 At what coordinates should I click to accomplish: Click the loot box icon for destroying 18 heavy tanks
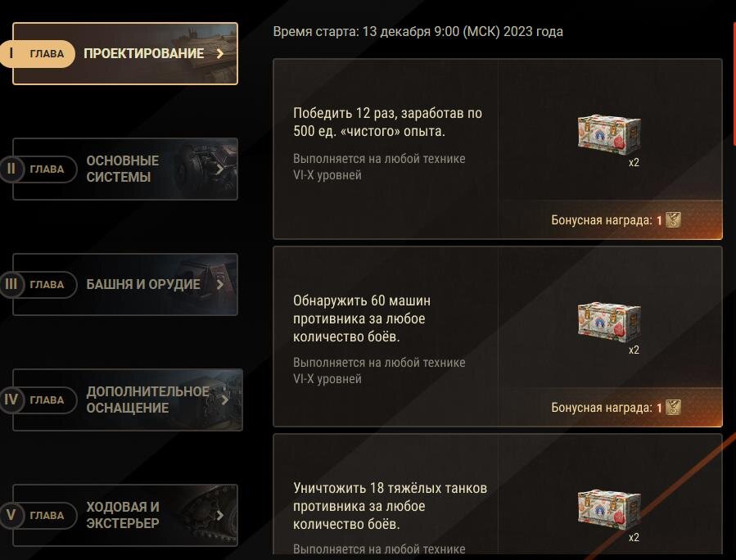609,509
